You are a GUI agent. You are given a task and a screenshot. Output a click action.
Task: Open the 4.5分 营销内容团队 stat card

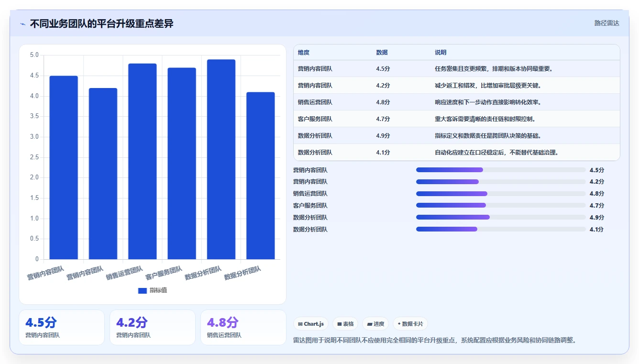coord(62,327)
